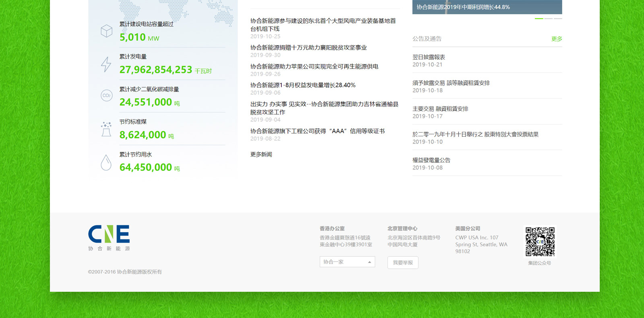
Task: Click the lightning bolt power generation icon
Action: 106,64
